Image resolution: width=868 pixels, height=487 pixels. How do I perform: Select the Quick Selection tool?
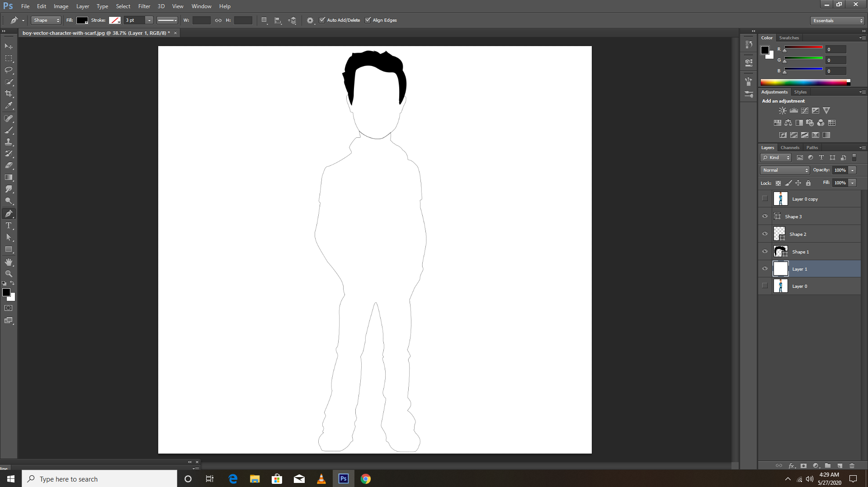[9, 82]
